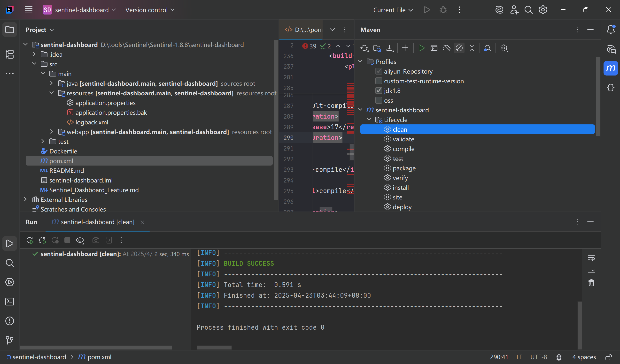Open Git branch tool window icon
The image size is (620, 364).
[10, 340]
